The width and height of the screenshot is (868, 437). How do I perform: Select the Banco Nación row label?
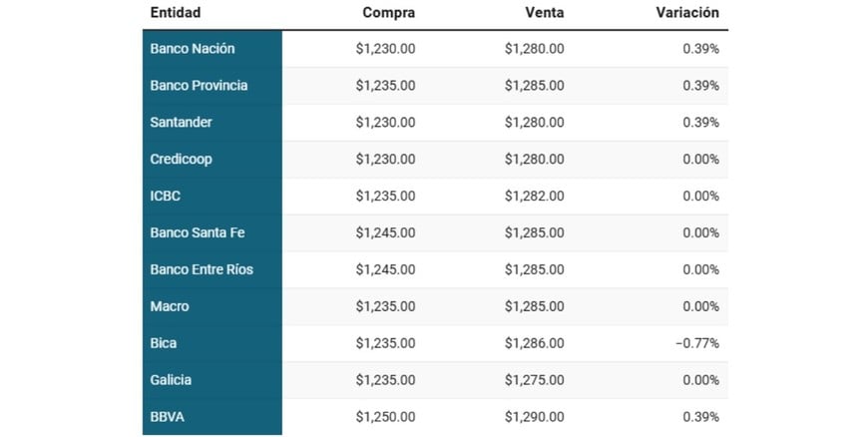(193, 49)
